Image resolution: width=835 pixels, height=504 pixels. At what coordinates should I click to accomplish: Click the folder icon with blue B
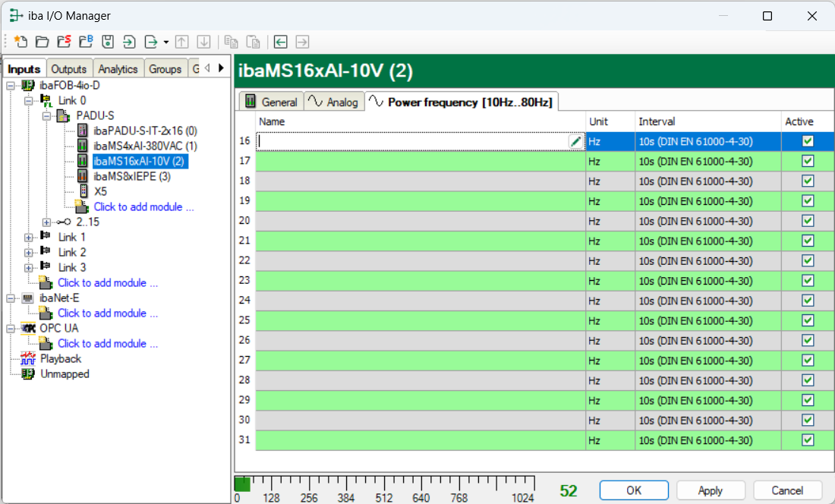[x=87, y=42]
